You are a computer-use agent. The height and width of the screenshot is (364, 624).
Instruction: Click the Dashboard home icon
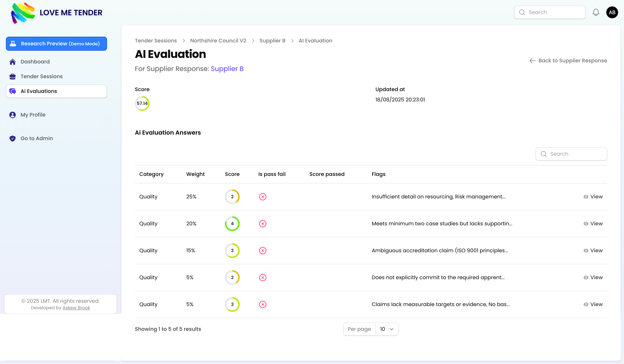pos(12,62)
